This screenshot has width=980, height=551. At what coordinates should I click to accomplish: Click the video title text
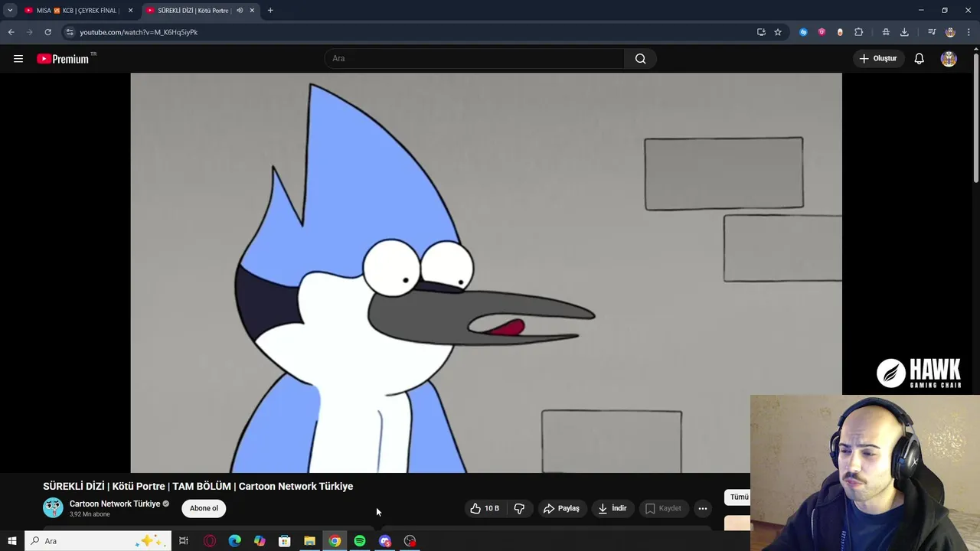tap(198, 486)
